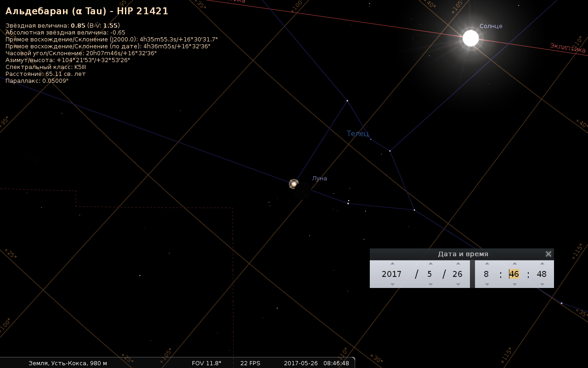Click the Азимут/высота info line
The width and height of the screenshot is (588, 368).
[68, 60]
